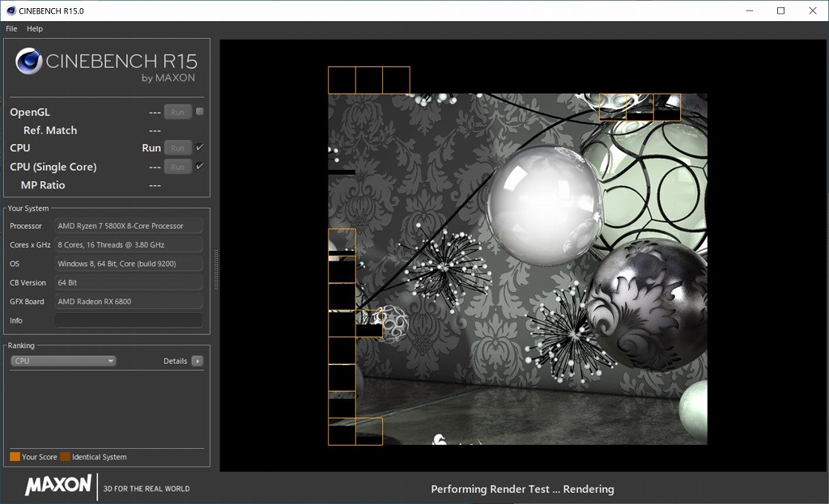Click the empty Info text field
Screen dimensions: 829x504
[128, 320]
